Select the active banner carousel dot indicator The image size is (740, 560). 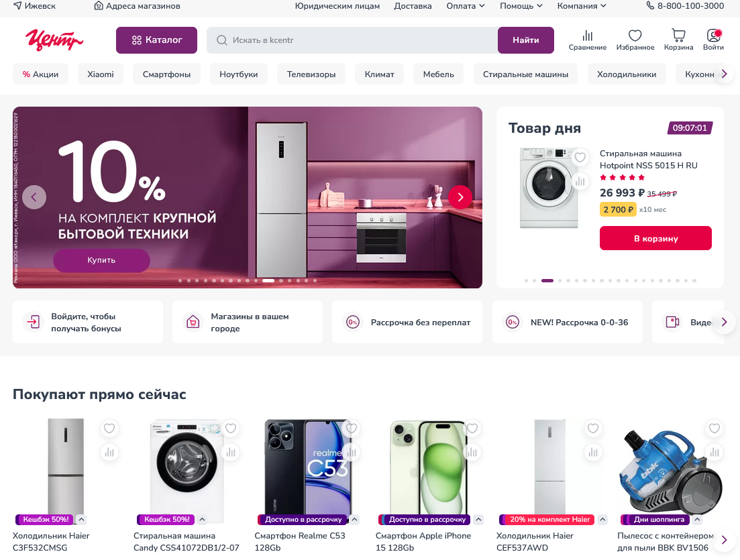268,281
